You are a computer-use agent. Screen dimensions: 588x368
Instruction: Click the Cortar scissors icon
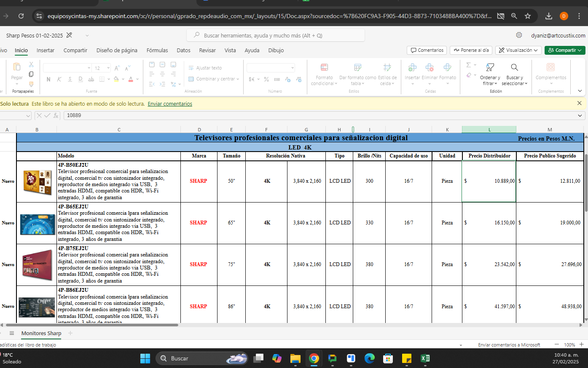31,65
